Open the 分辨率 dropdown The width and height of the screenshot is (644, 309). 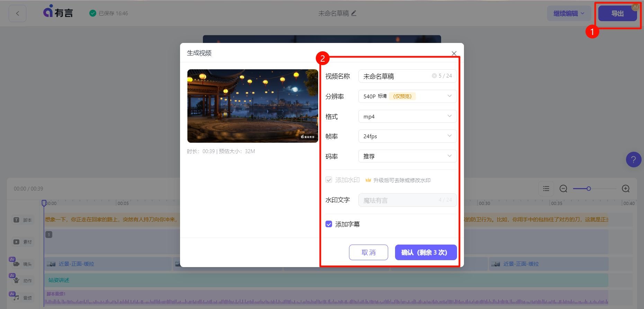tap(407, 96)
